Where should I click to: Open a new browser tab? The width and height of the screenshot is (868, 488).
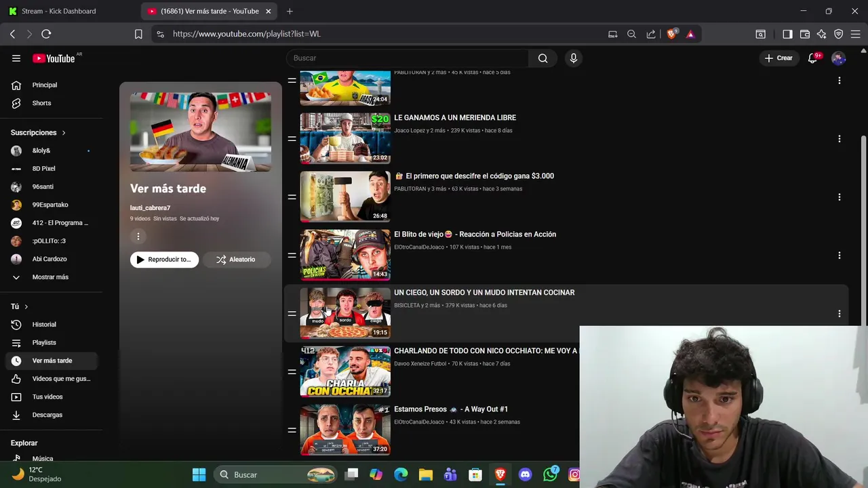click(290, 12)
